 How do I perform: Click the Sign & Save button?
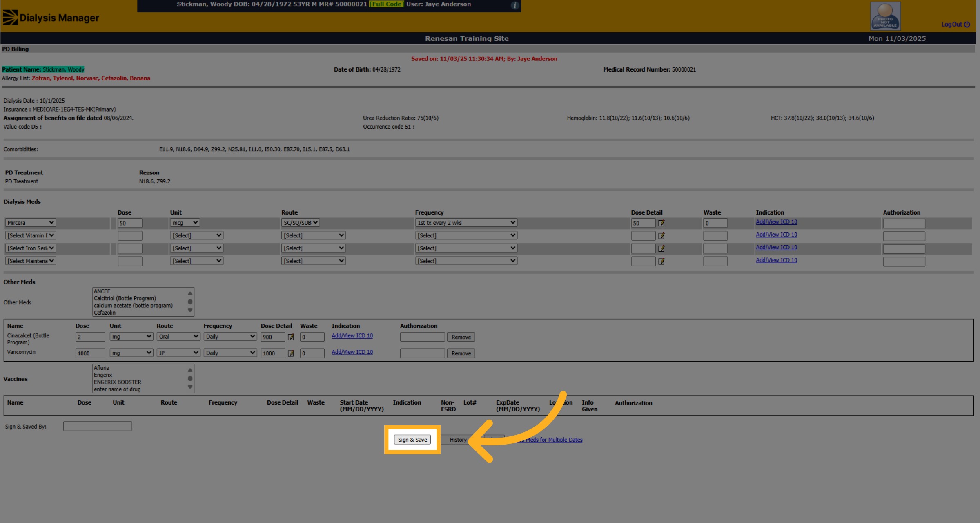[412, 440]
